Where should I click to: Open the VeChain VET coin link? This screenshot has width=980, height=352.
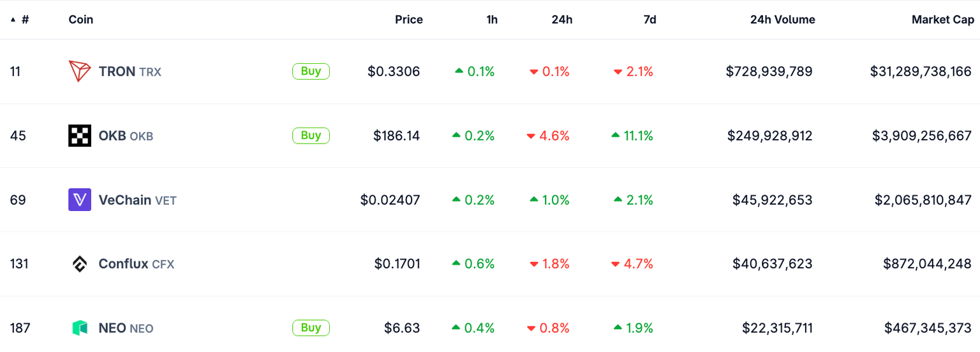[x=137, y=200]
